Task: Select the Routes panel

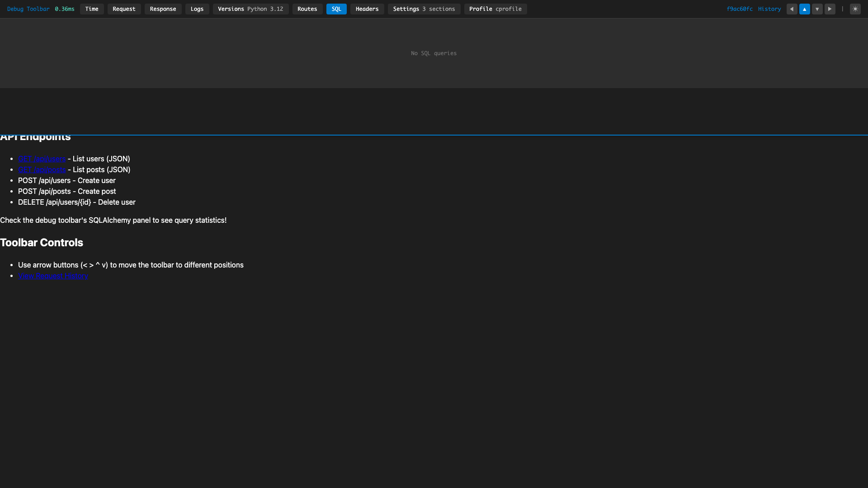Action: pyautogui.click(x=307, y=9)
